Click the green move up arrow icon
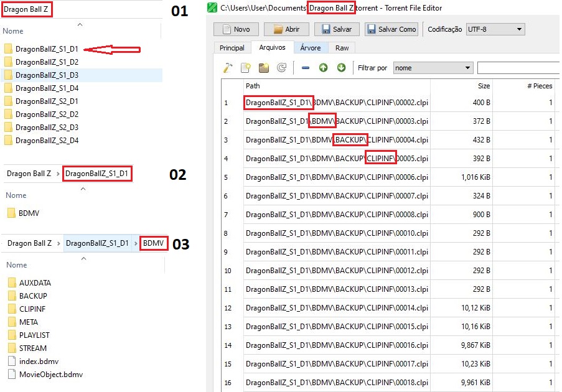The width and height of the screenshot is (562, 392). point(323,67)
